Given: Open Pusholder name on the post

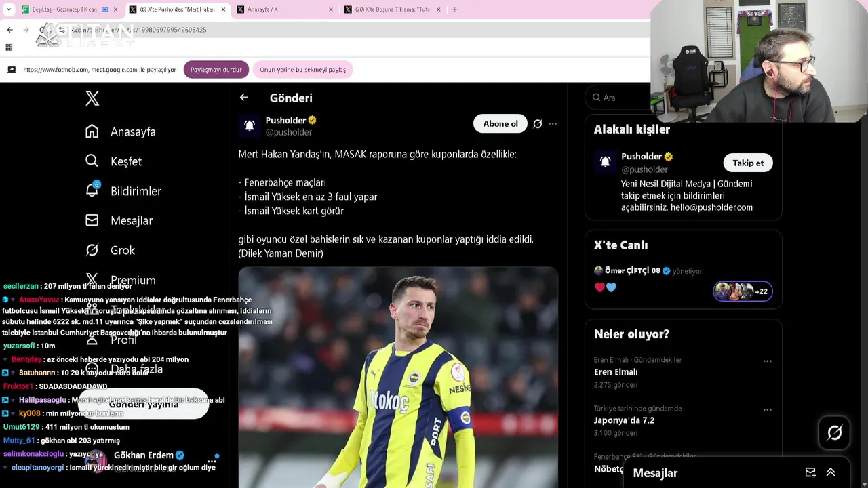Looking at the screenshot, I should (x=286, y=120).
